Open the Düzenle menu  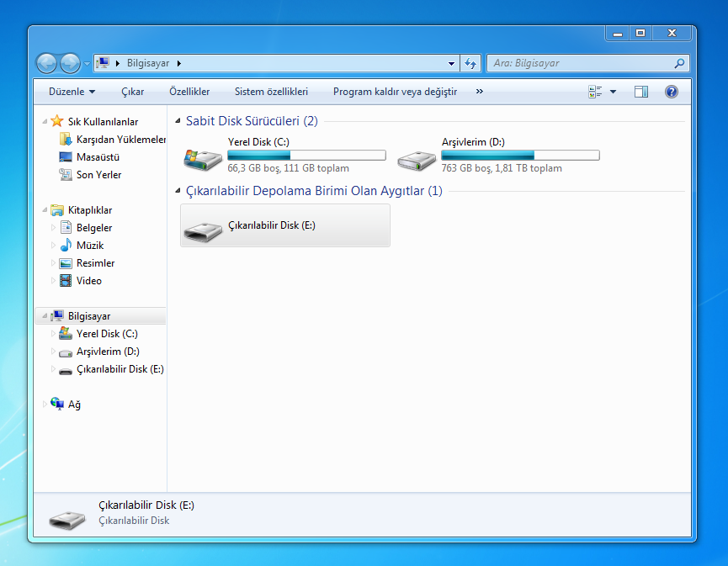pos(72,92)
